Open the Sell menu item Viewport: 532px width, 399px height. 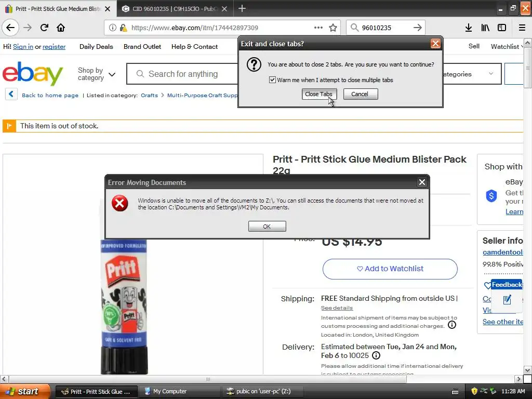tap(474, 46)
